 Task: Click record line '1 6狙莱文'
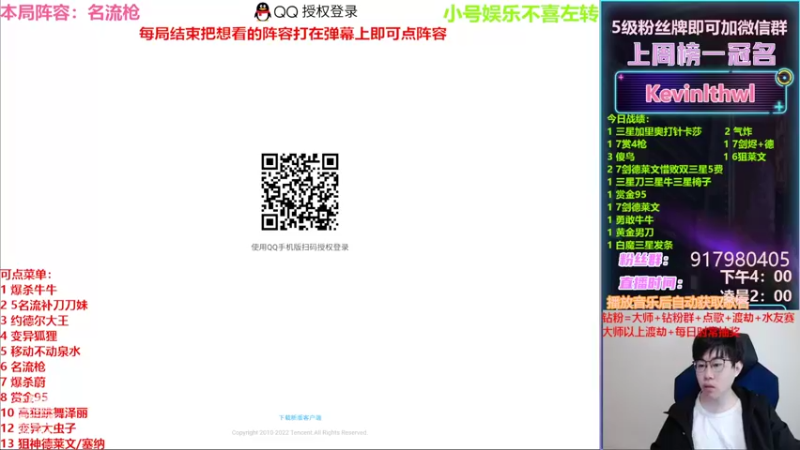pyautogui.click(x=745, y=157)
